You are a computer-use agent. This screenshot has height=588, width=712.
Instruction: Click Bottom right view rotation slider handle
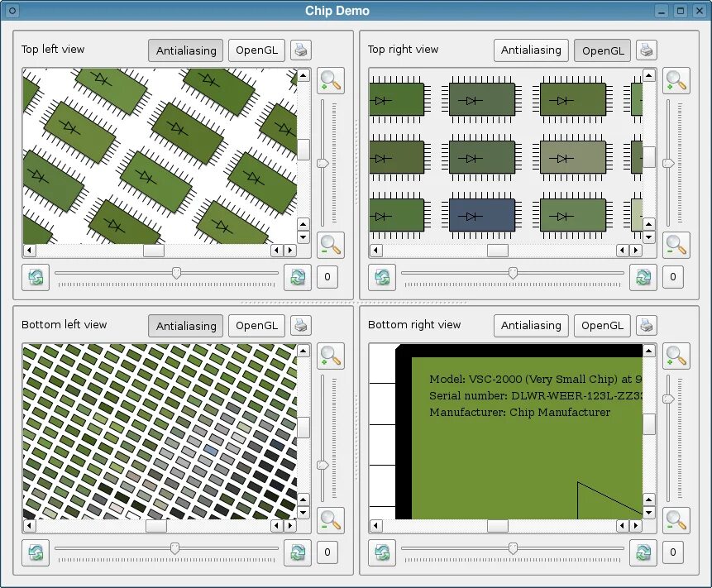tap(513, 548)
